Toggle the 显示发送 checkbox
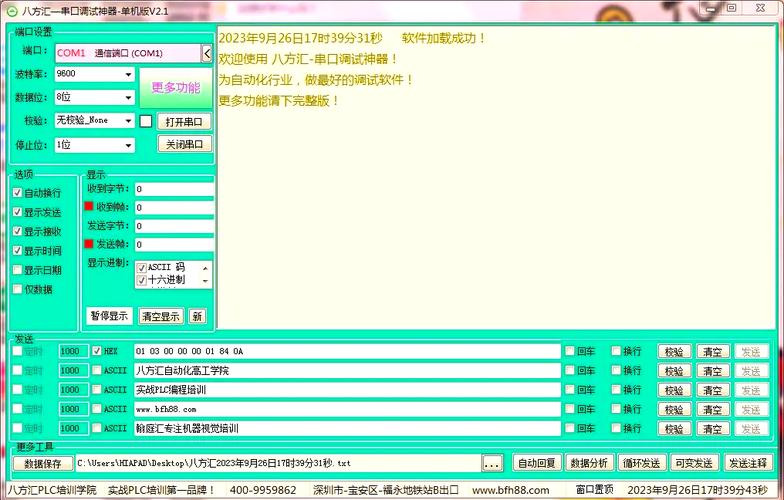 [18, 212]
